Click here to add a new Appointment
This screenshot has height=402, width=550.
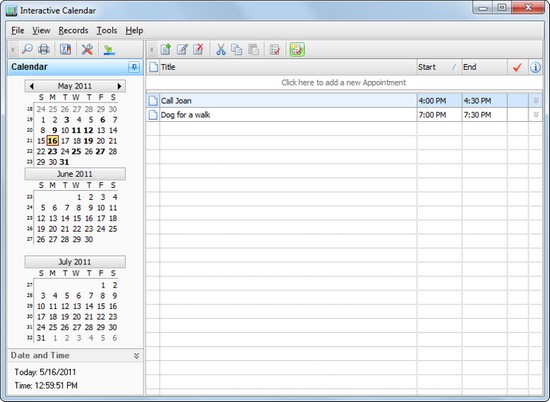344,83
